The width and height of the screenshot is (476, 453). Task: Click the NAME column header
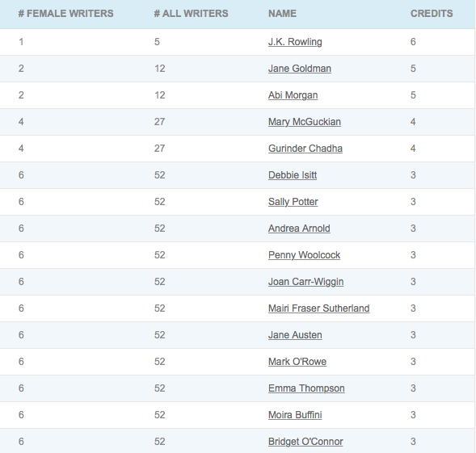tap(282, 14)
